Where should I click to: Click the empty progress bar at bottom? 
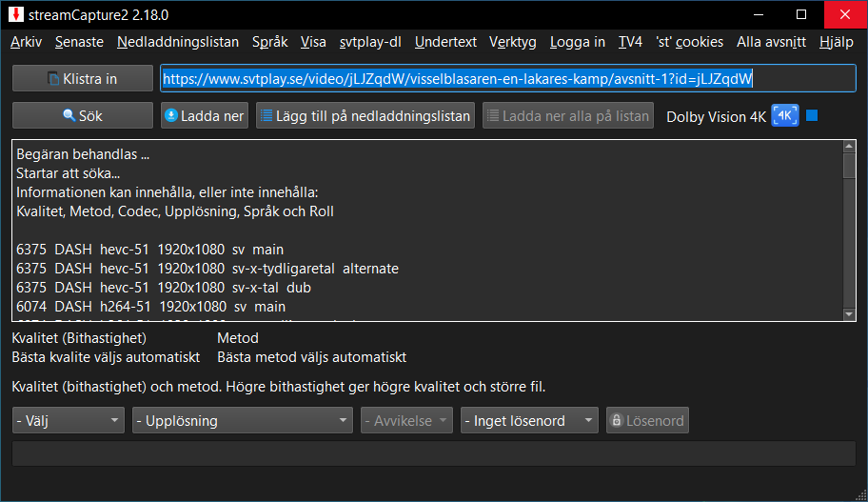[434, 453]
